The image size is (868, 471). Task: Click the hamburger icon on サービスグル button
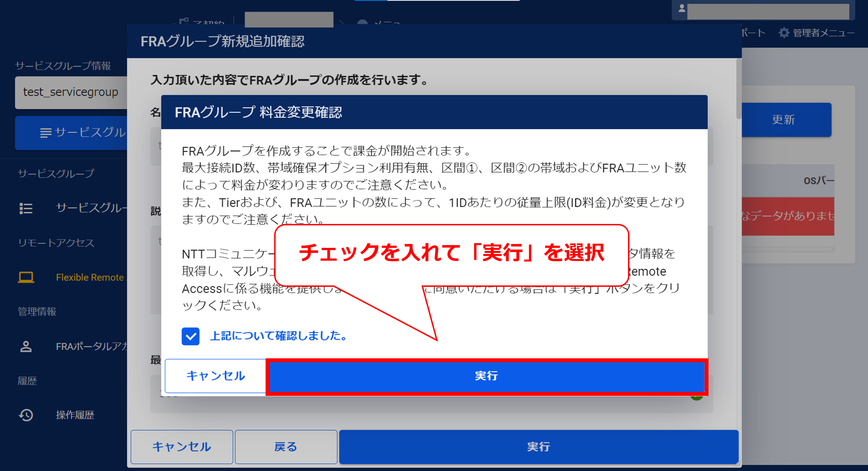coord(46,133)
